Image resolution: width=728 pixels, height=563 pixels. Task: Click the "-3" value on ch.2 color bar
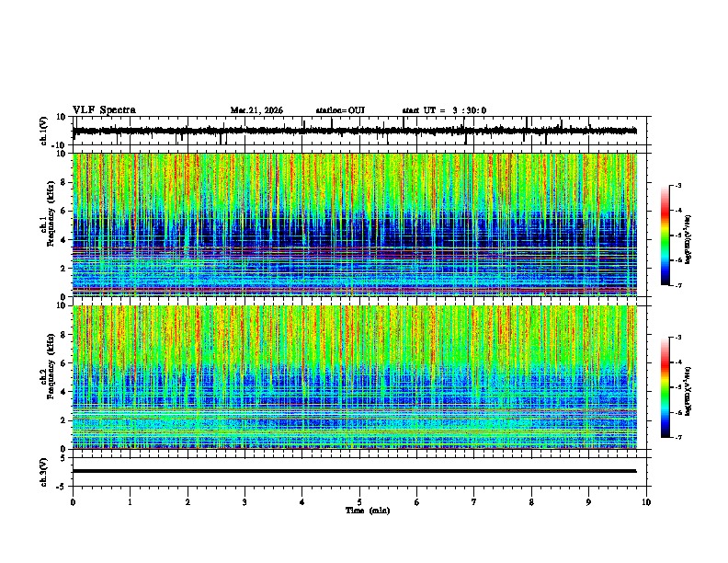click(678, 338)
